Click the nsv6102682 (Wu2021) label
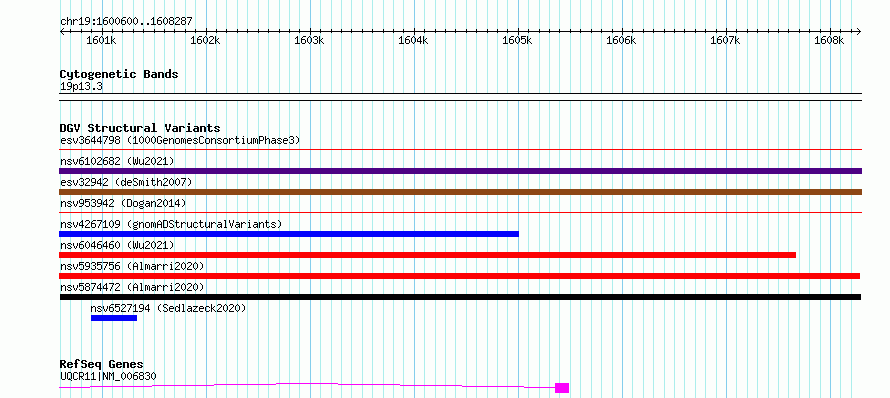The width and height of the screenshot is (890, 398). [x=117, y=161]
